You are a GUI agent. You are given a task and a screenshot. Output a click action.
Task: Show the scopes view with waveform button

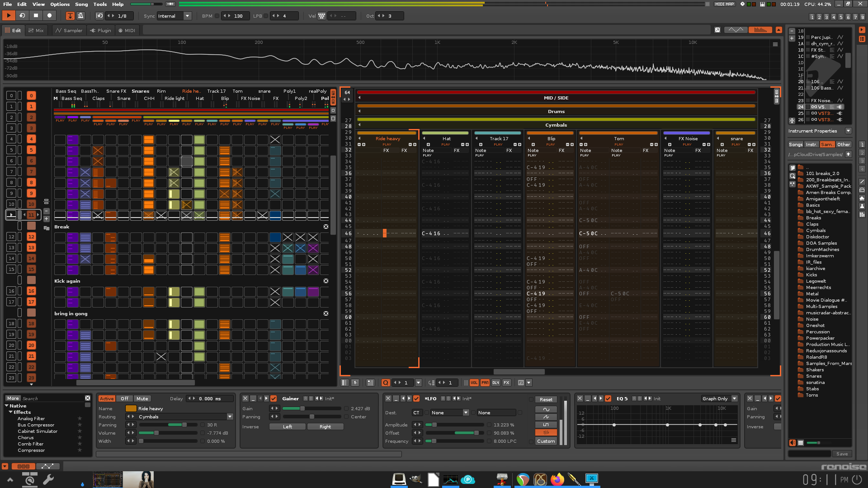736,30
